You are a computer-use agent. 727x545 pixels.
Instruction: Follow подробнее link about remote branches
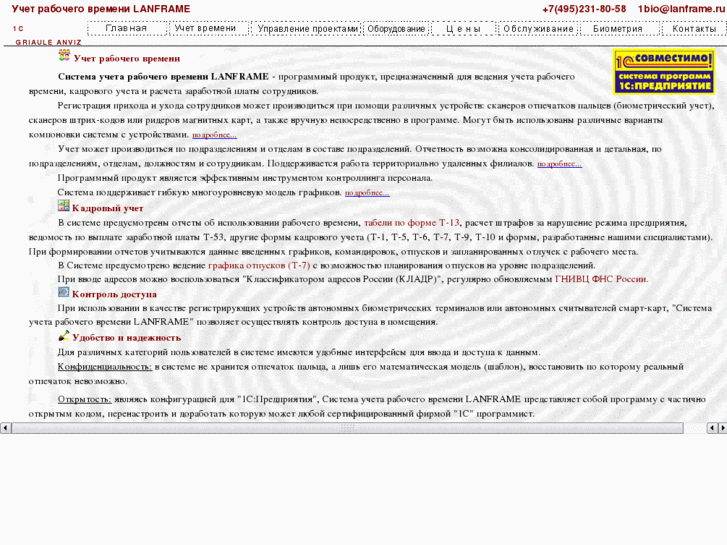click(559, 164)
